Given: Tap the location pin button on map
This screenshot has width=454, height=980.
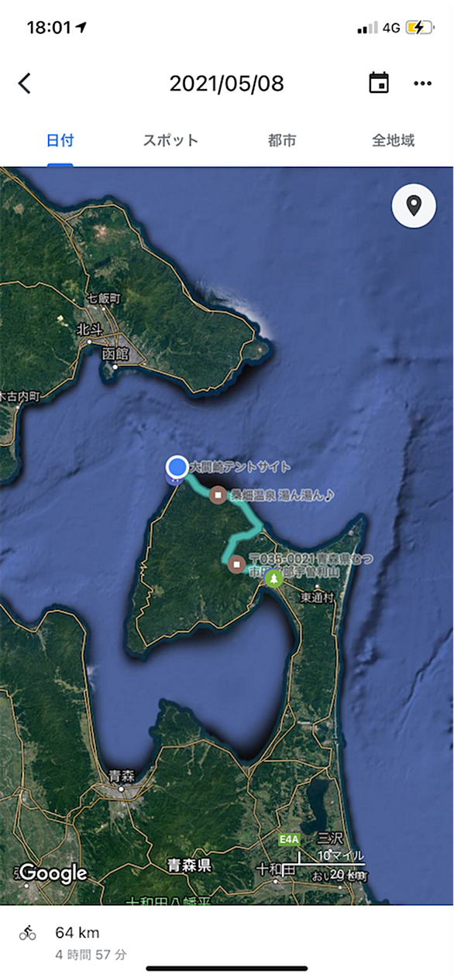Looking at the screenshot, I should point(414,206).
